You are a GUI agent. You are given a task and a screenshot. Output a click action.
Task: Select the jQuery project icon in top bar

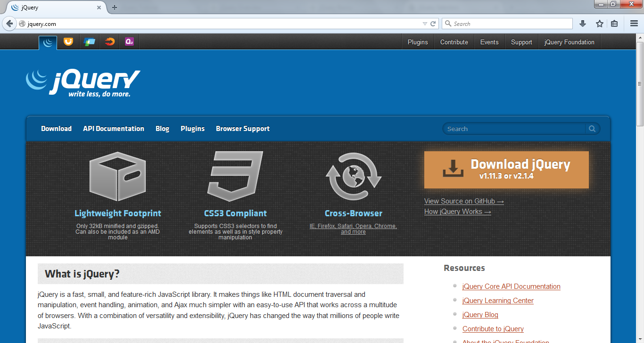[x=48, y=42]
